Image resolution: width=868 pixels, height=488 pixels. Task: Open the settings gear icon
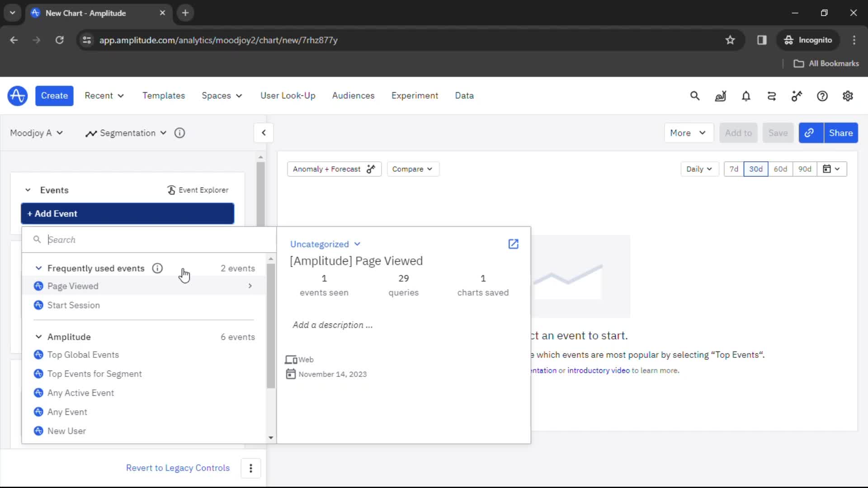848,96
